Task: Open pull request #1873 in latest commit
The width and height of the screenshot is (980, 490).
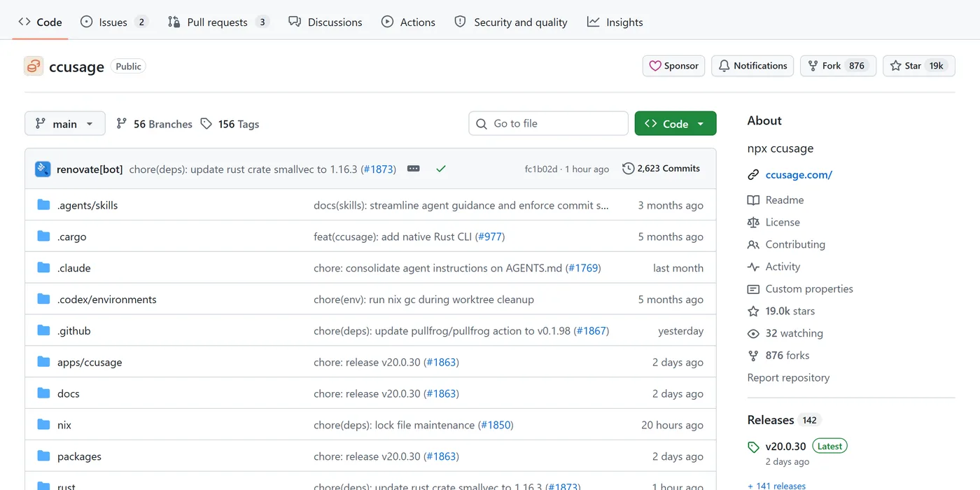Action: (379, 169)
